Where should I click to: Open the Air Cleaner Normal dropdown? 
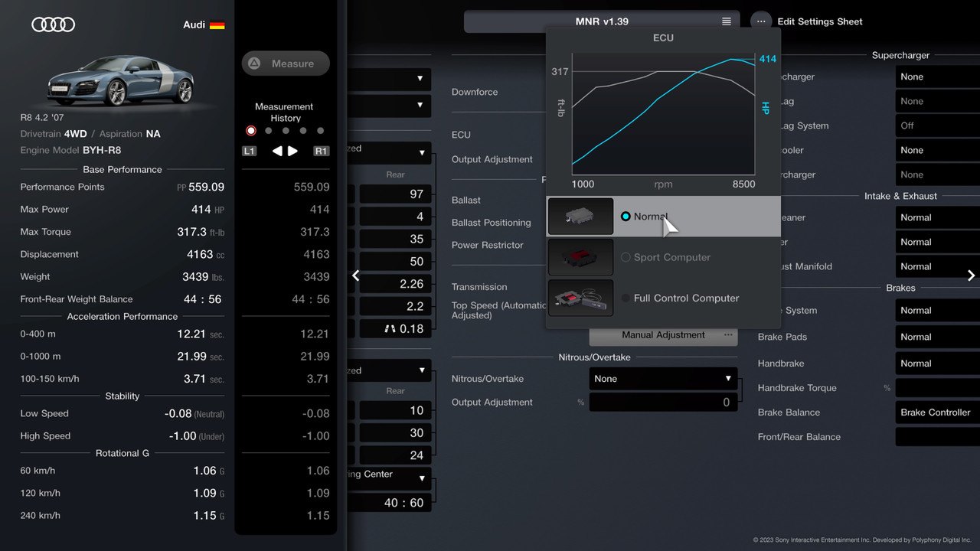click(x=937, y=217)
